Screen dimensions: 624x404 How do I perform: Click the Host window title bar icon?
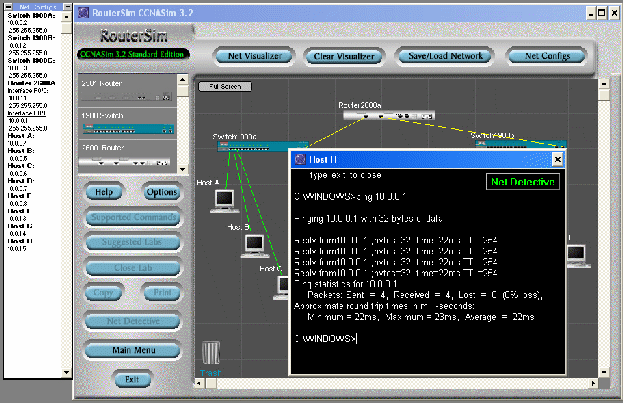[x=300, y=160]
